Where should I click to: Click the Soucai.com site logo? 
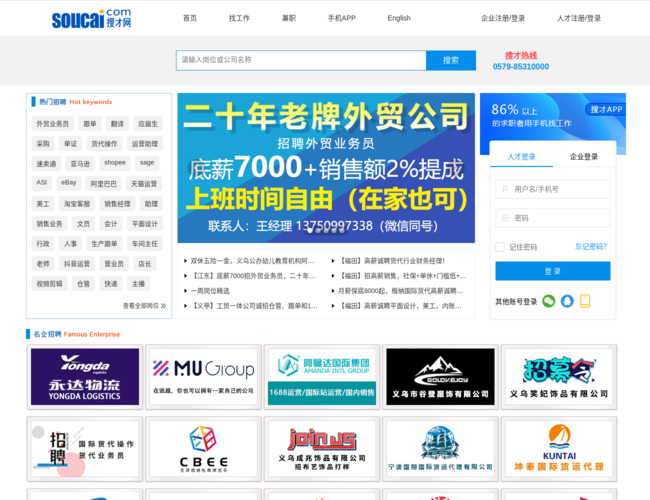pos(91,18)
